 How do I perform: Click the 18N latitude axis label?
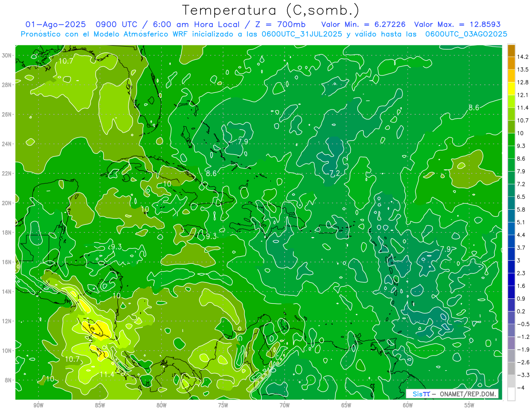tap(7, 232)
